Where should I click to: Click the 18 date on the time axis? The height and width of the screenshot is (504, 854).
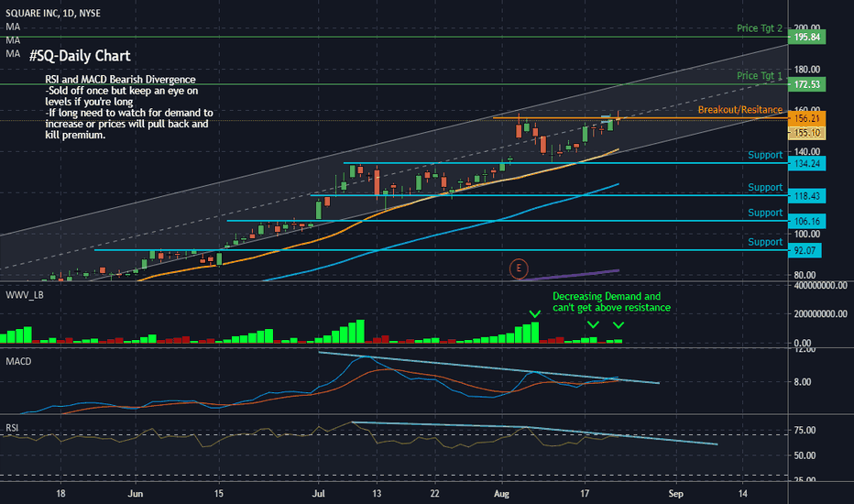pos(60,494)
